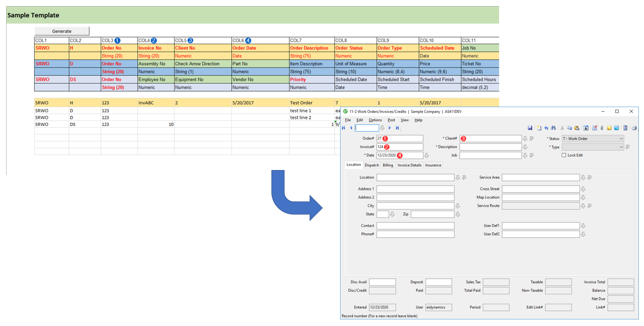The width and height of the screenshot is (644, 326).
Task: Switch to the Billing tab
Action: point(388,165)
